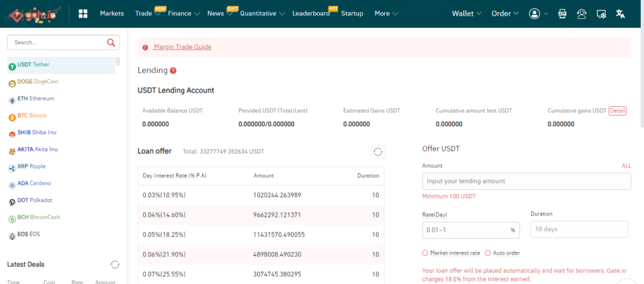Image resolution: width=644 pixels, height=284 pixels.
Task: Open the Startup page
Action: (x=352, y=14)
